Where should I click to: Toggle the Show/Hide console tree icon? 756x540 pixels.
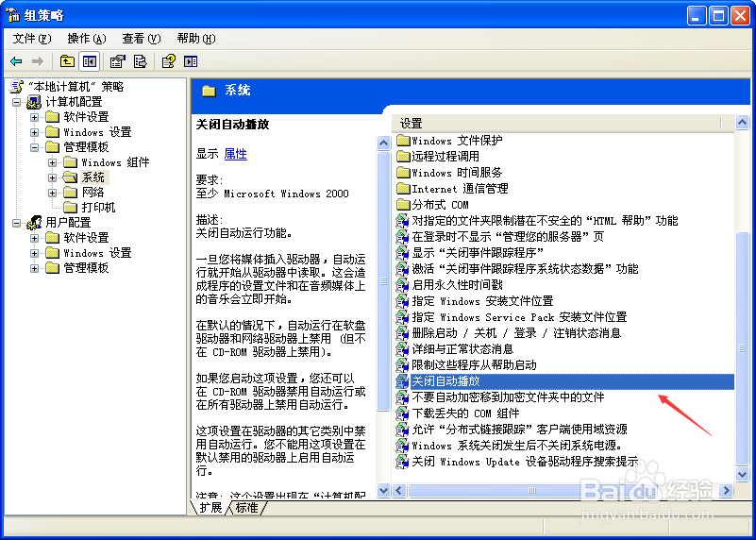point(90,61)
